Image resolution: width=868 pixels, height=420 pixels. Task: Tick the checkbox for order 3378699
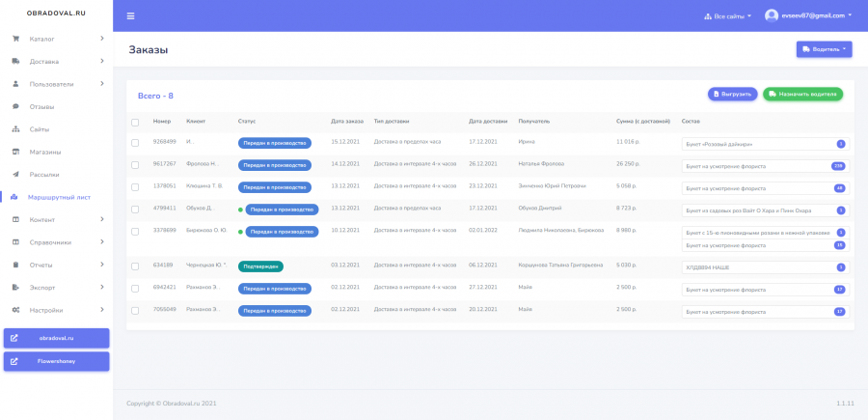tap(135, 232)
